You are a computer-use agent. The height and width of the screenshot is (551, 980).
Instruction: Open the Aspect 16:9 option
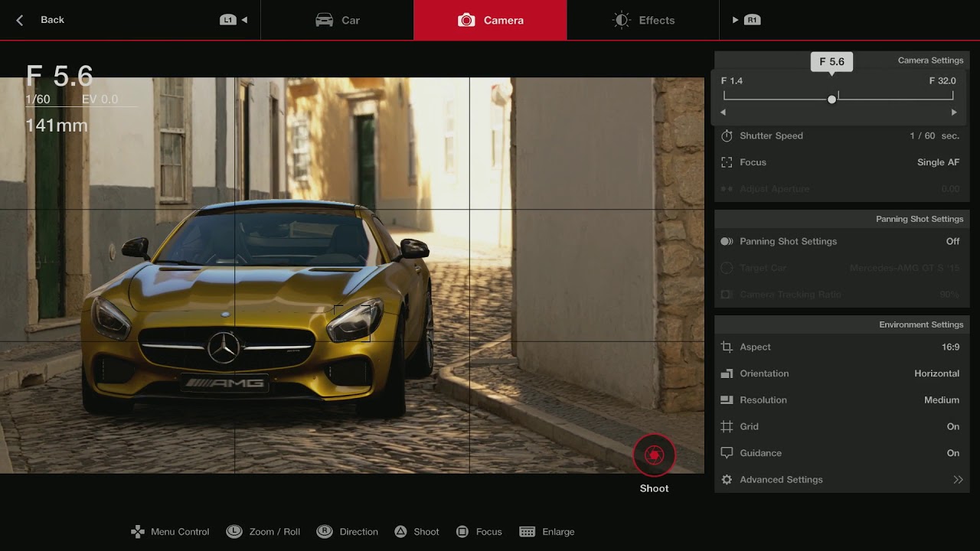click(950, 347)
